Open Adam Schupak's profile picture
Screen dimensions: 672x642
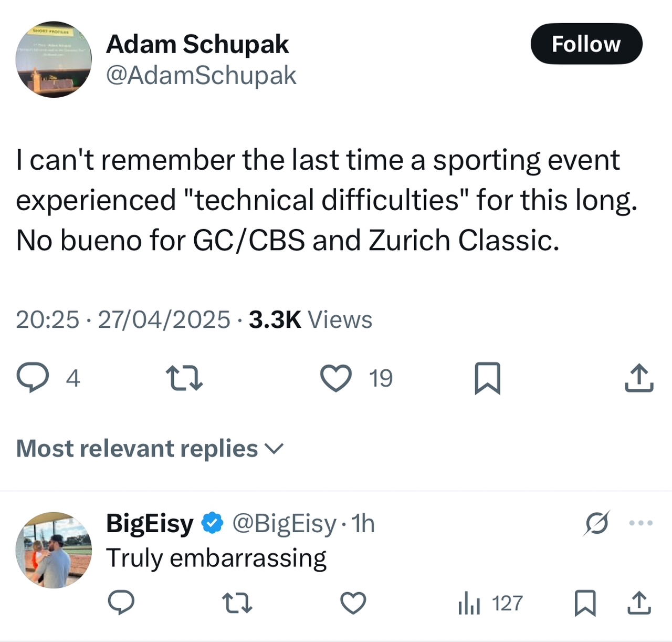[54, 59]
